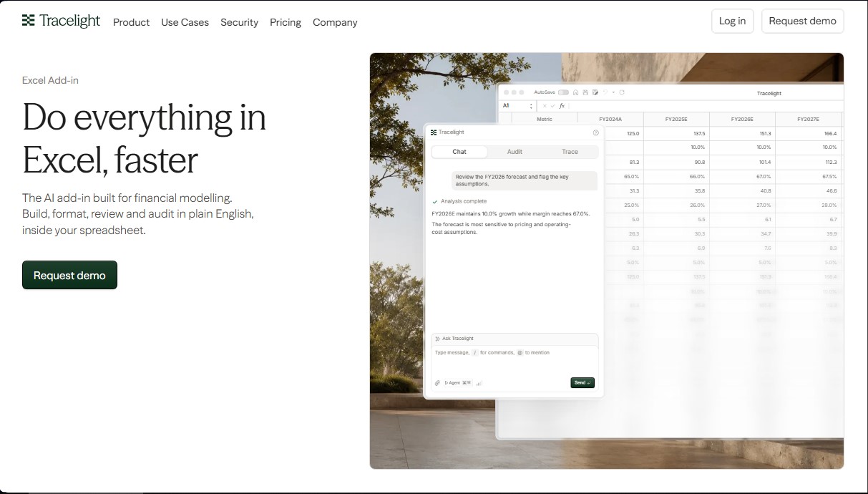The image size is (868, 494).
Task: Click the Redo icon in Excel toolbar
Action: click(622, 92)
